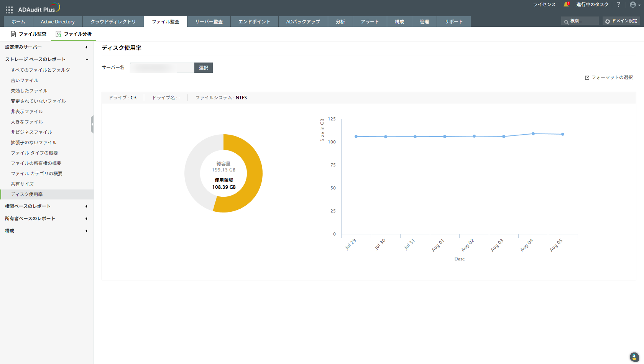Go to the サーバー監査 tab

tap(209, 21)
